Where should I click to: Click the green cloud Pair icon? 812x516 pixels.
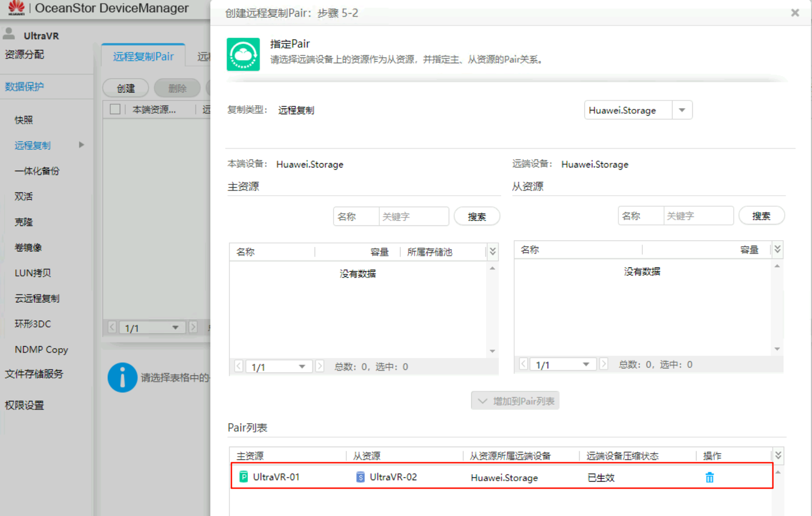[243, 55]
